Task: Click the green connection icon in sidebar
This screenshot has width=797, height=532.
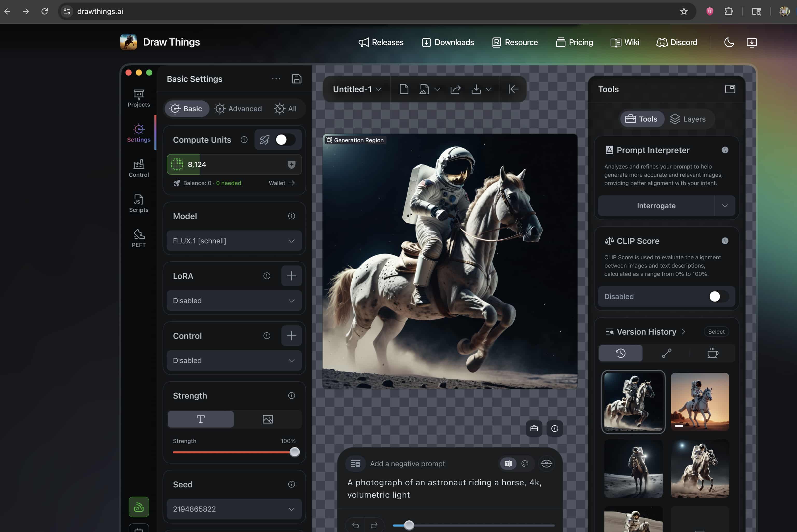Action: (139, 507)
